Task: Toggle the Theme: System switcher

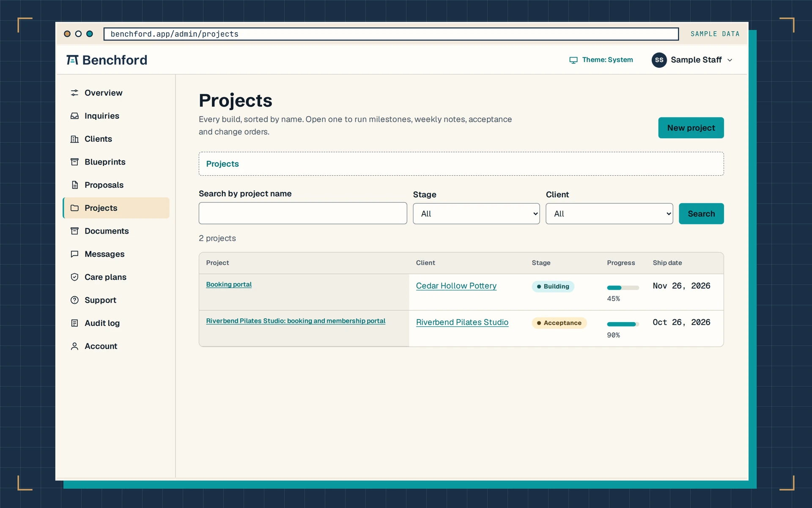Action: coord(601,60)
